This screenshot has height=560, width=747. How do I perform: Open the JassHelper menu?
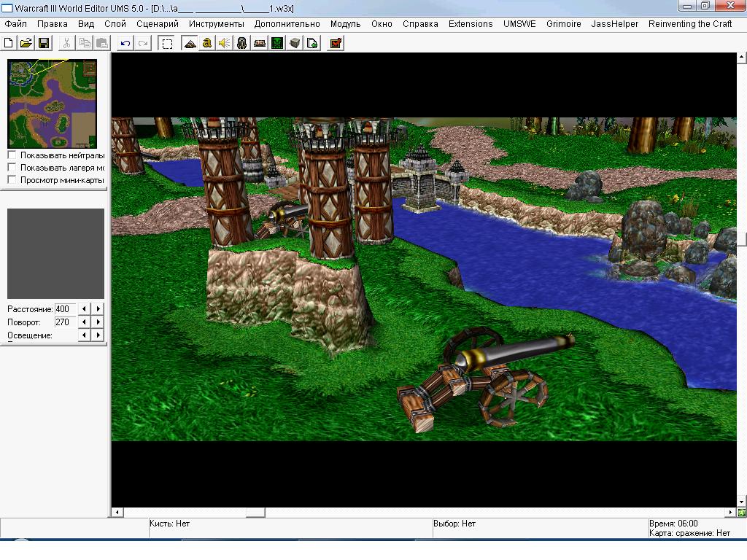[x=614, y=24]
